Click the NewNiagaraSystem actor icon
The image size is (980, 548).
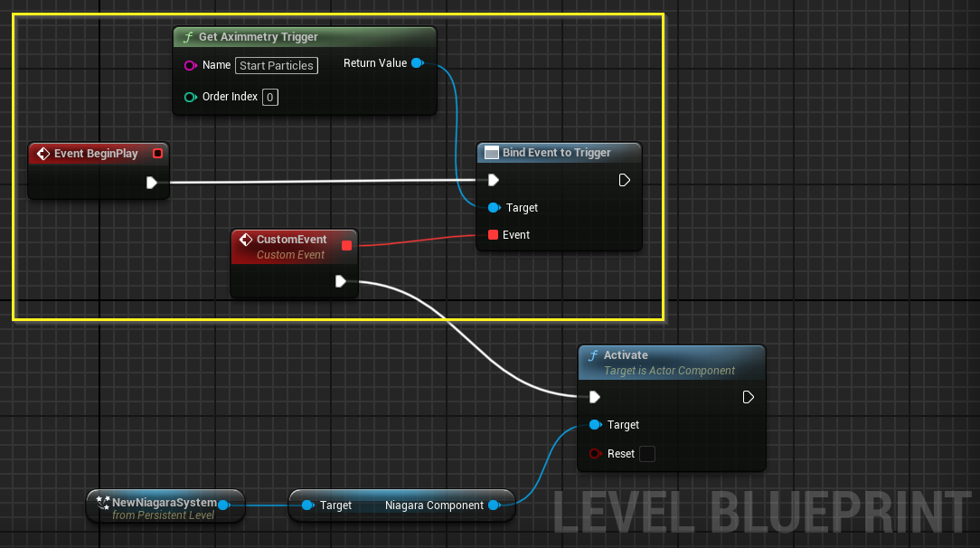pyautogui.click(x=102, y=501)
